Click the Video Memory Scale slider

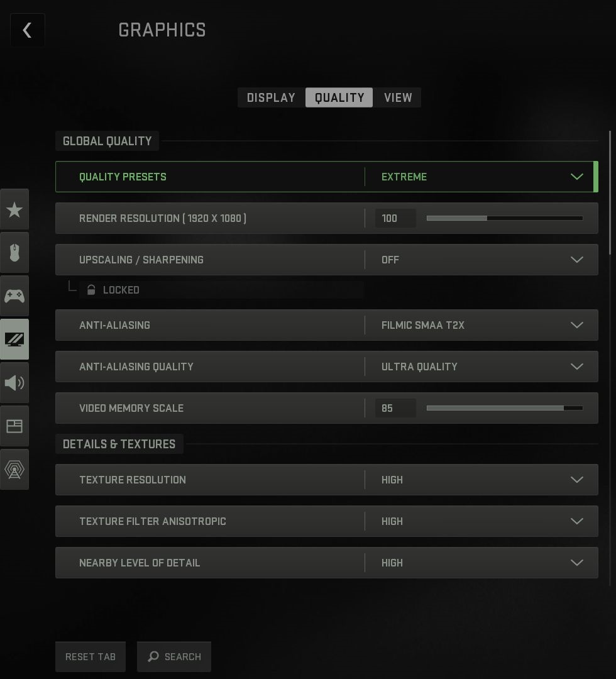(x=505, y=408)
